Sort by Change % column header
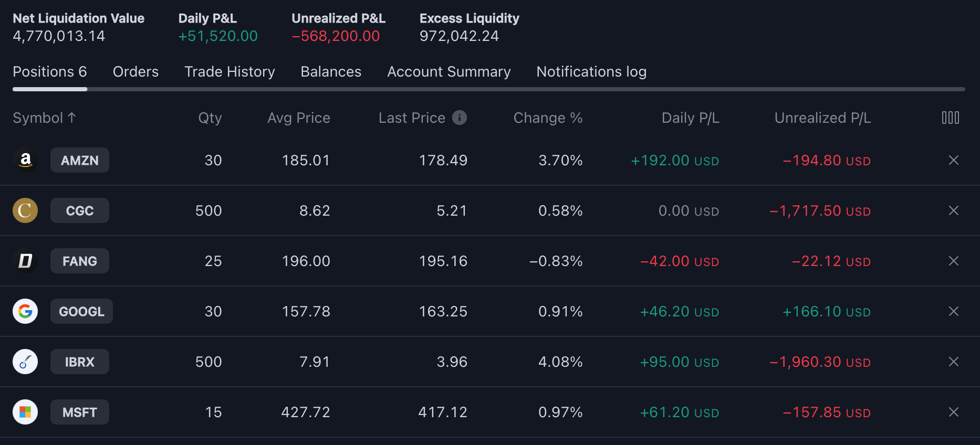980x445 pixels. (547, 118)
